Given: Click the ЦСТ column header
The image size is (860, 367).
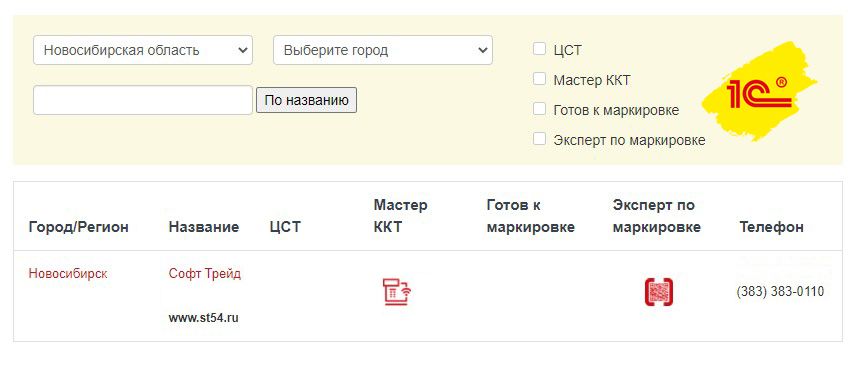Looking at the screenshot, I should [285, 227].
